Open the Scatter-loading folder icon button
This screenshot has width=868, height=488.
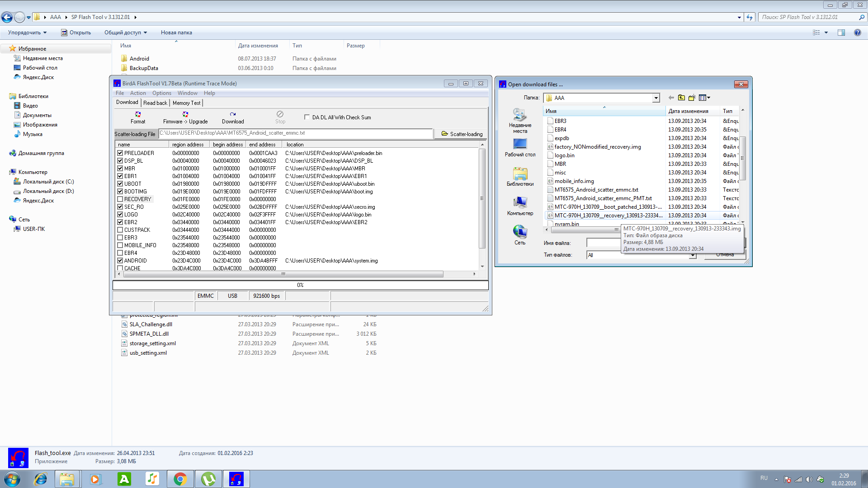(x=462, y=134)
